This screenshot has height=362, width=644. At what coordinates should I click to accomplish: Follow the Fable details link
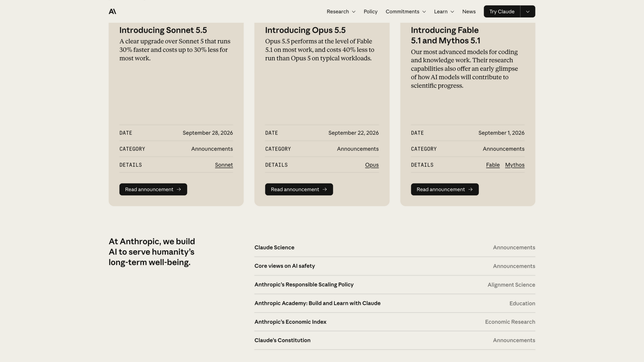point(493,165)
